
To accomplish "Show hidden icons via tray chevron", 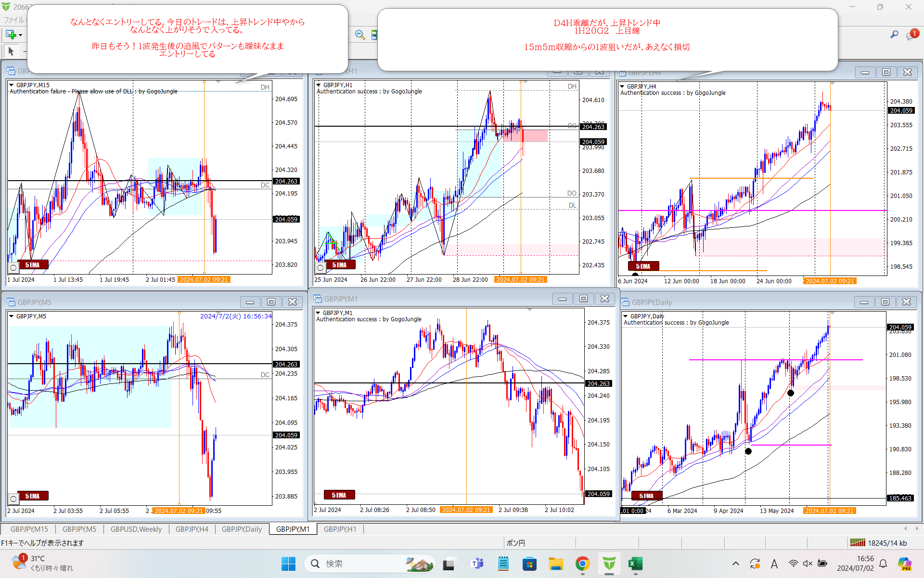I will [735, 564].
